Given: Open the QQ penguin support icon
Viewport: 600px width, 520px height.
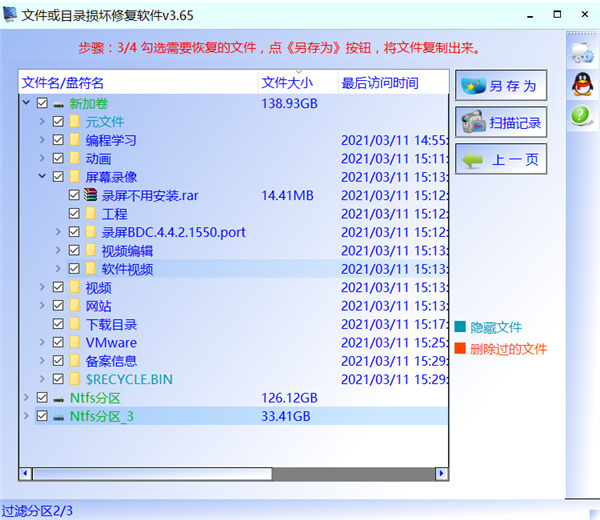Looking at the screenshot, I should click(581, 85).
